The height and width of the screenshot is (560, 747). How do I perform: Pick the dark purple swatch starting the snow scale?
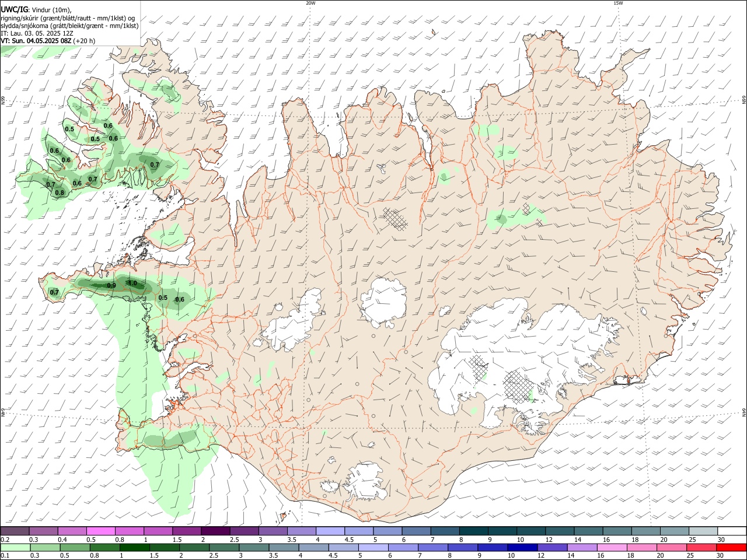point(15,531)
